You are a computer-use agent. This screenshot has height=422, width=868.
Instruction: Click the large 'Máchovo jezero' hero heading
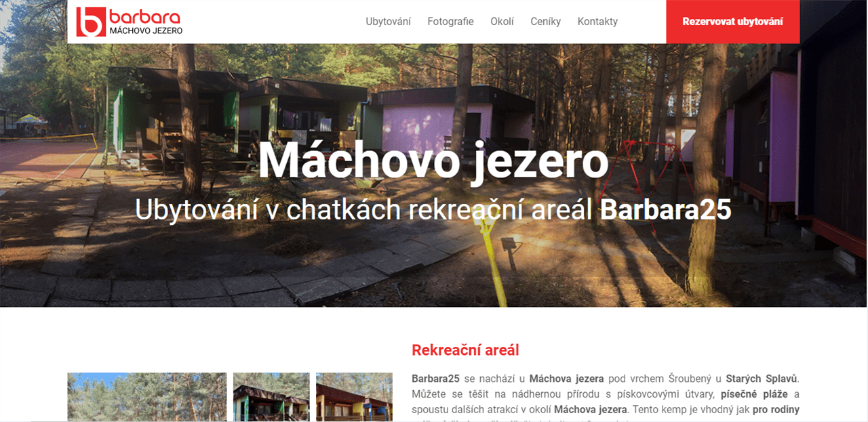pyautogui.click(x=433, y=161)
